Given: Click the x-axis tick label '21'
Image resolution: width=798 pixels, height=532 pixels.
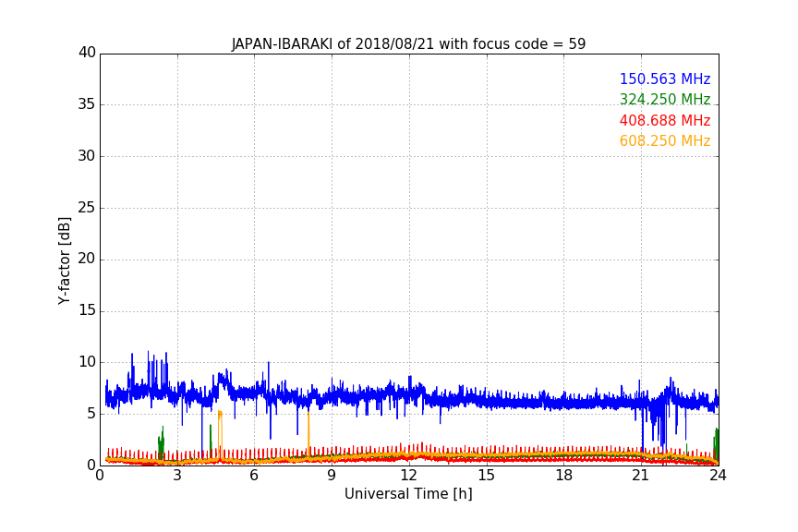Looking at the screenshot, I should coord(641,476).
